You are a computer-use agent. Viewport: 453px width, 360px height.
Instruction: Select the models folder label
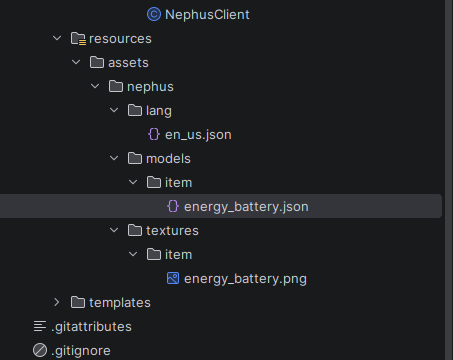pyautogui.click(x=168, y=159)
